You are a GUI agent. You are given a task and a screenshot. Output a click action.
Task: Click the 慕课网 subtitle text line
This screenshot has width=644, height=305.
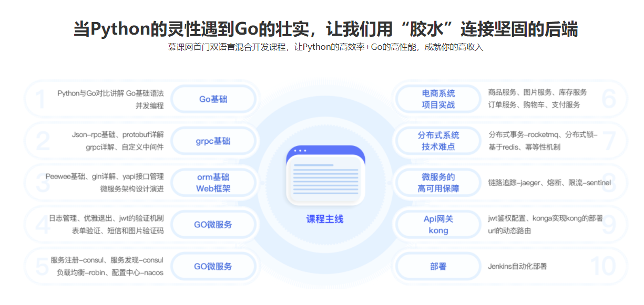coord(322,47)
